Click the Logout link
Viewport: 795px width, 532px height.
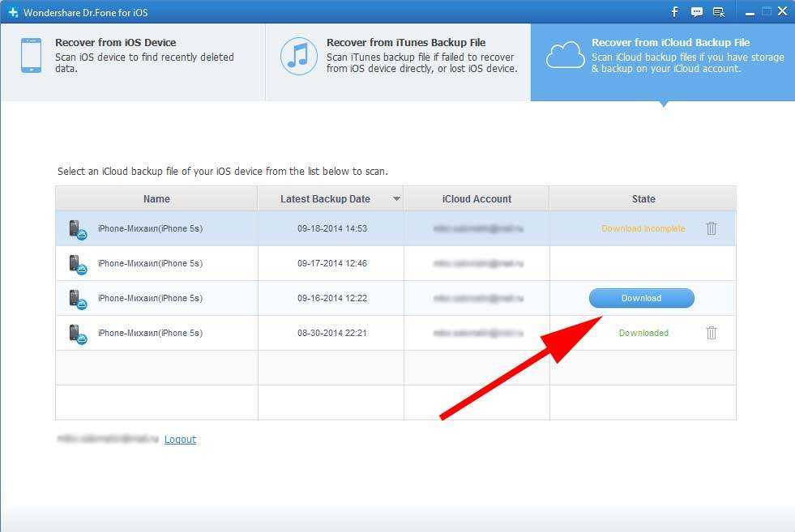[180, 440]
